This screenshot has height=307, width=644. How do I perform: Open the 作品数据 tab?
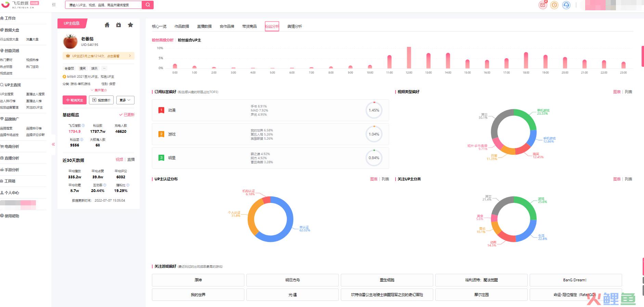(182, 26)
